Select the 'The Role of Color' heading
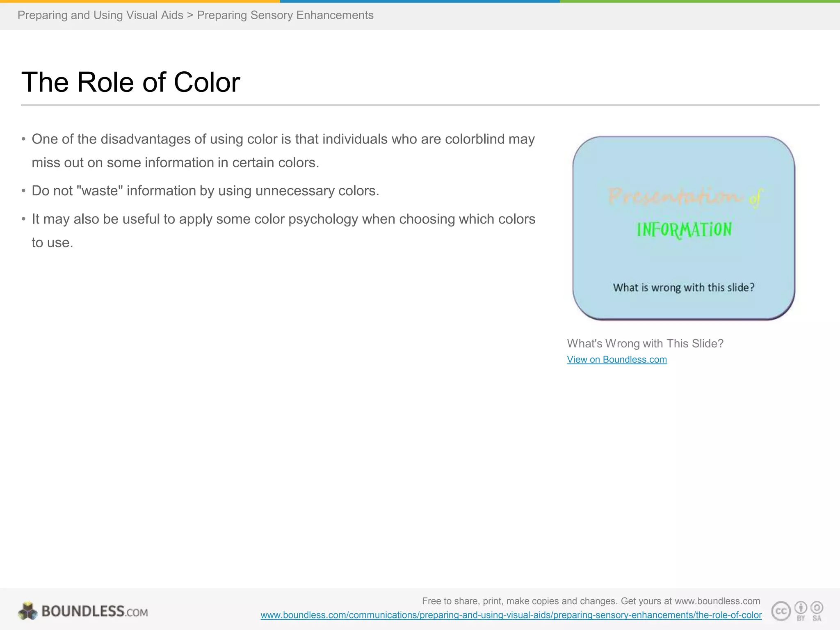This screenshot has height=630, width=840. click(130, 82)
